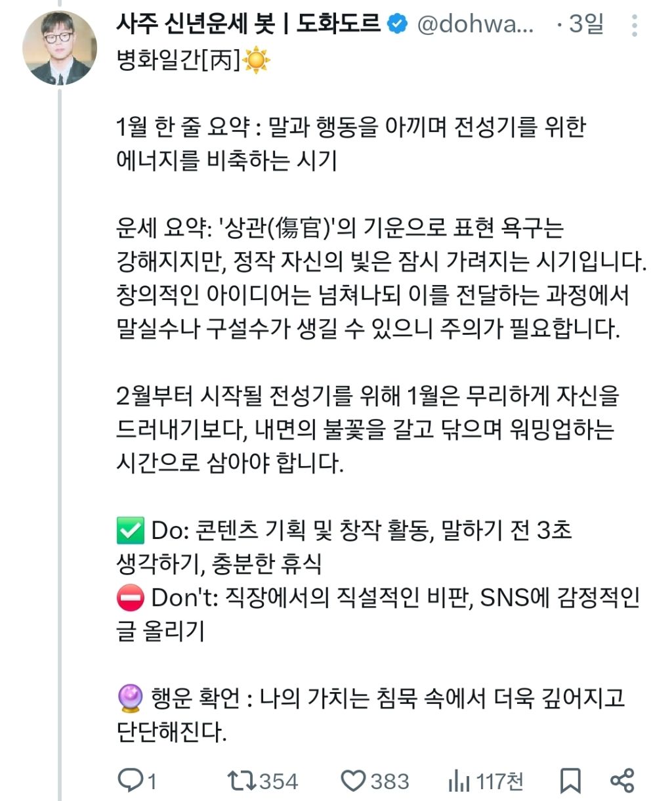Tap the crystal ball emoji before 행운 확언
Image resolution: width=672 pixels, height=801 pixels.
(x=130, y=698)
